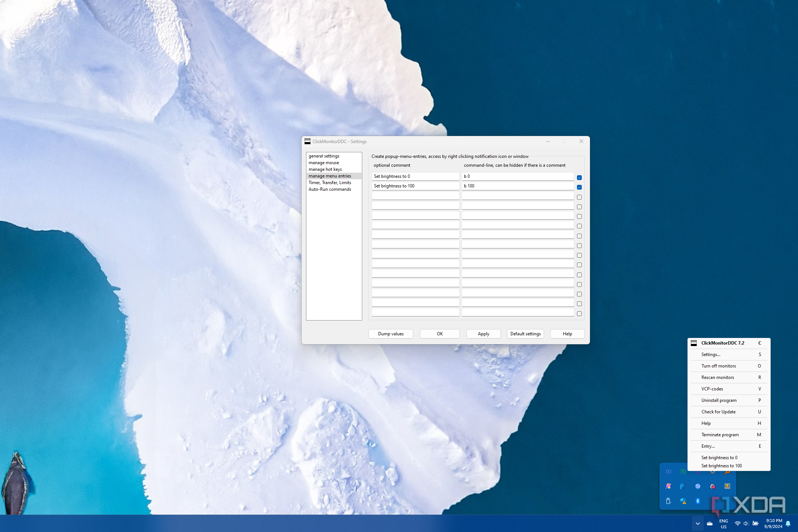Minimize the ClickMonitorDDC Settings window
This screenshot has height=532, width=798.
point(547,141)
